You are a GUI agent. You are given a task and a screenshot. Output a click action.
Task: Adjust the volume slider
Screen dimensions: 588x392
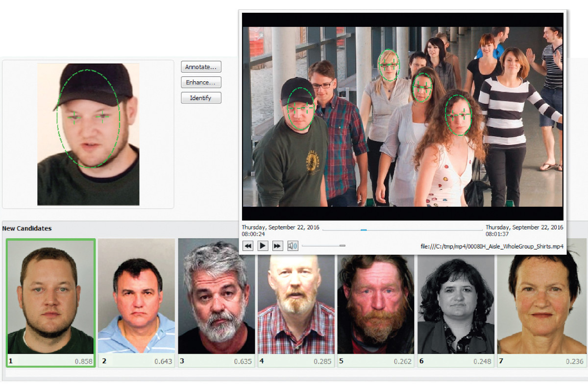342,245
